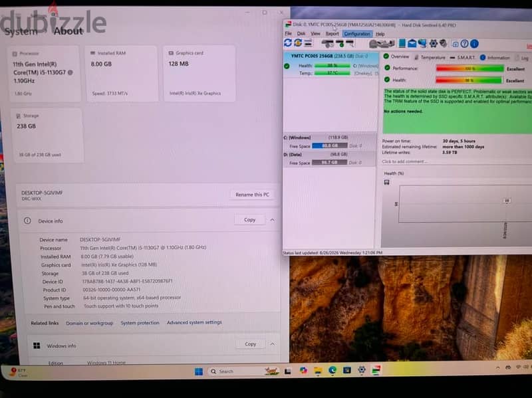Open Task View from the taskbar
This screenshot has width=532, height=398.
(x=288, y=371)
